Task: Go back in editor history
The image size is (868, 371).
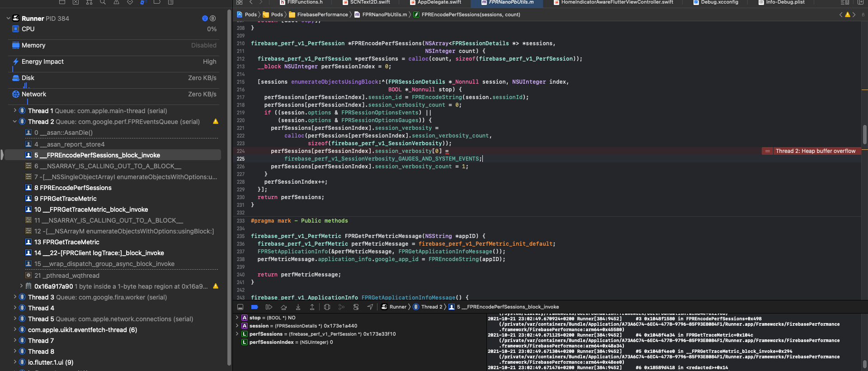Action: click(x=251, y=2)
